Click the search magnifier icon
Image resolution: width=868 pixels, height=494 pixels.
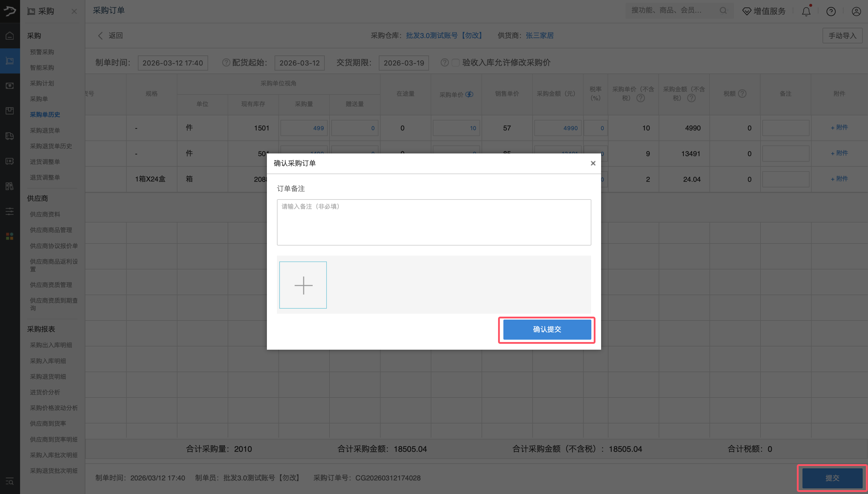[723, 11]
